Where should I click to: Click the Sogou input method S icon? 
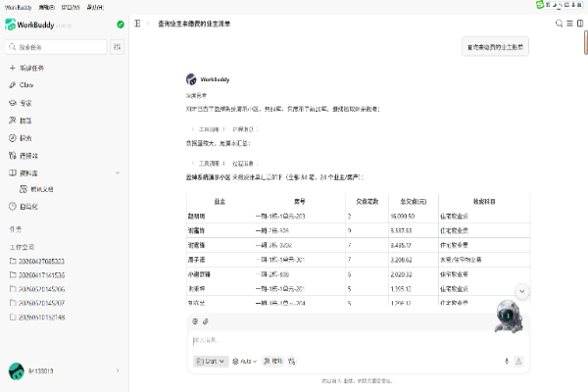(x=540, y=5)
